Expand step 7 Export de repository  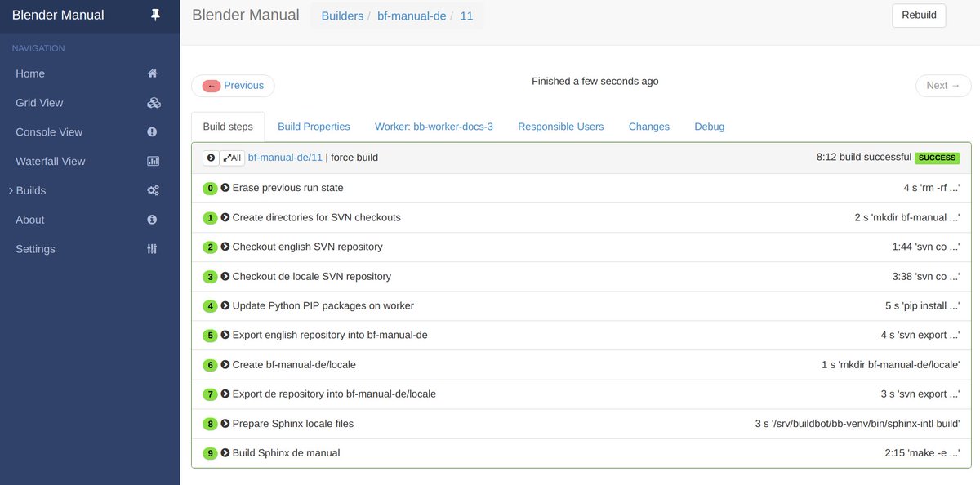coord(225,394)
